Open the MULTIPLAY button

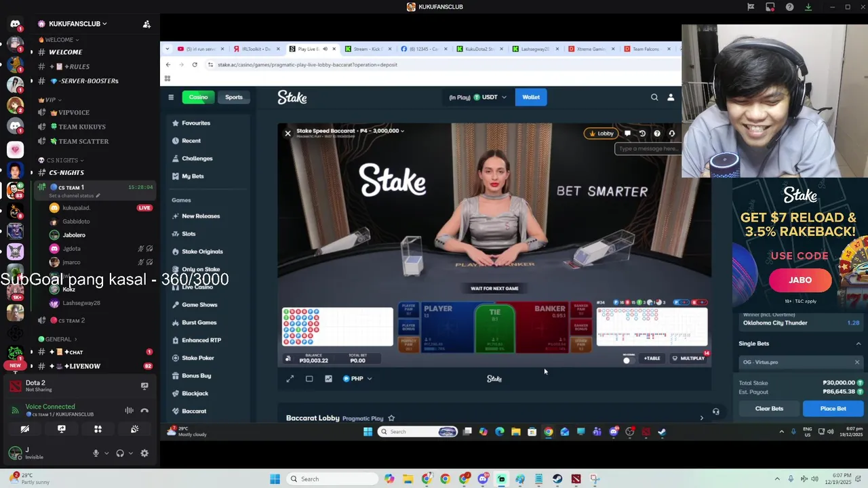click(x=688, y=359)
